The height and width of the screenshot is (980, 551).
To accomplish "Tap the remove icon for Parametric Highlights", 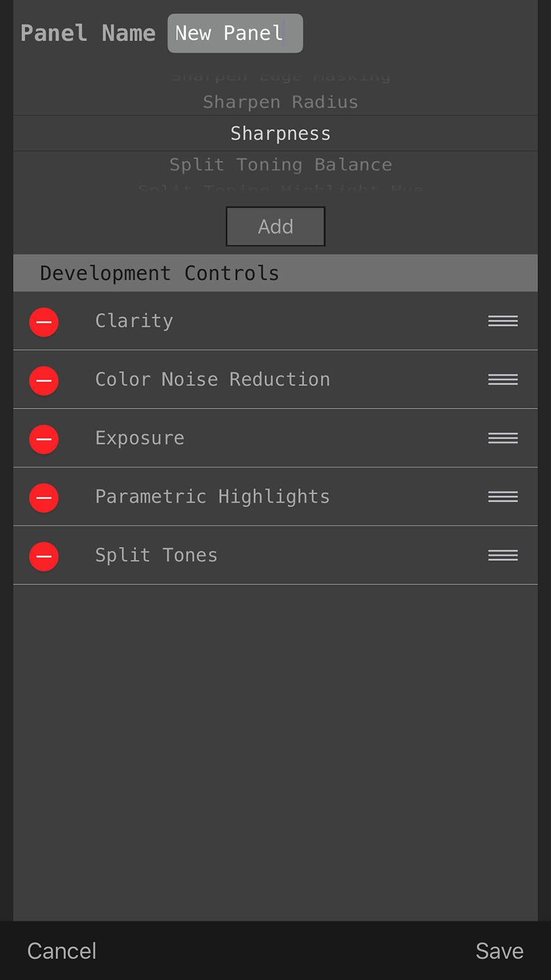I will [43, 497].
